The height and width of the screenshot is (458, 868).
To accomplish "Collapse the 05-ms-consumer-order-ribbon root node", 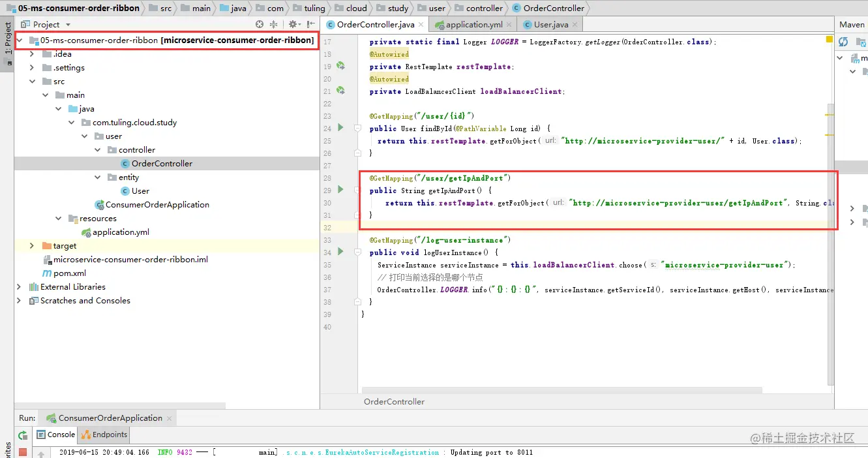I will pos(20,40).
